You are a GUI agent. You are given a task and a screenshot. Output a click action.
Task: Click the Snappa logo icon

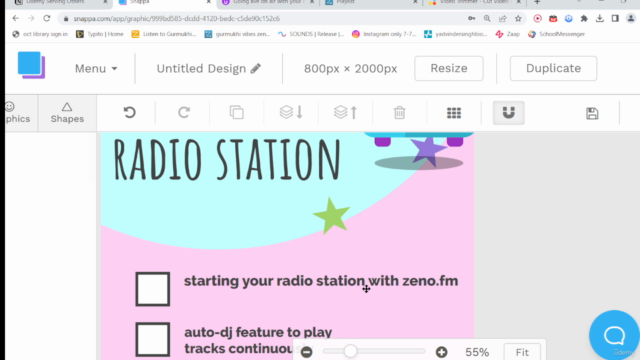click(x=31, y=65)
